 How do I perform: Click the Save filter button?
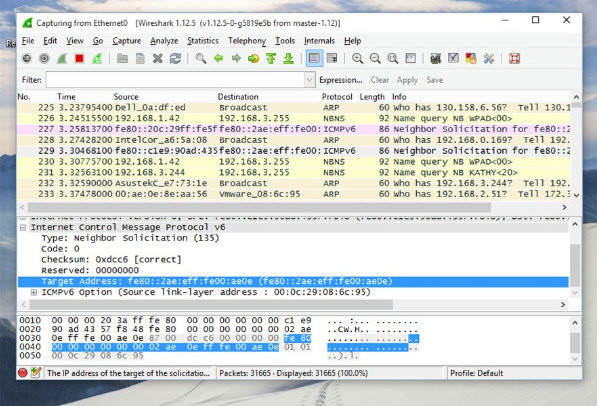click(x=434, y=80)
